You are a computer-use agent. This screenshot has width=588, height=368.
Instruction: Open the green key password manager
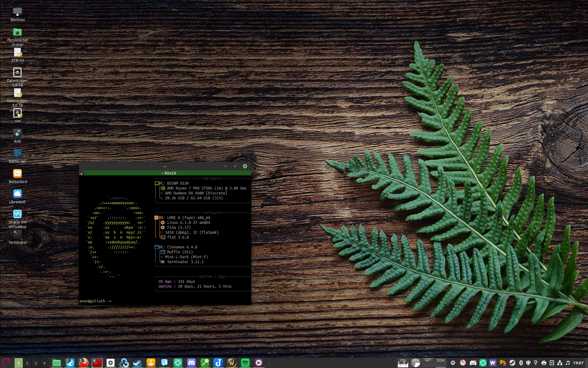[205, 363]
